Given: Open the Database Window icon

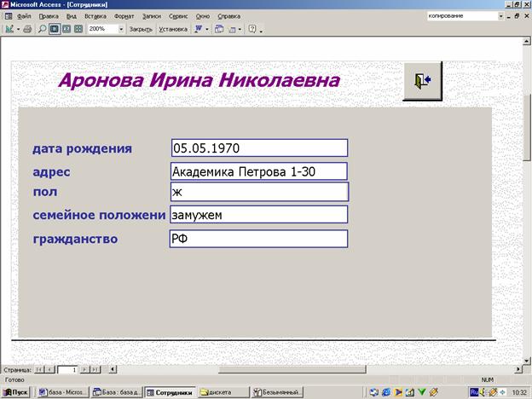Looking at the screenshot, I should coord(219,28).
